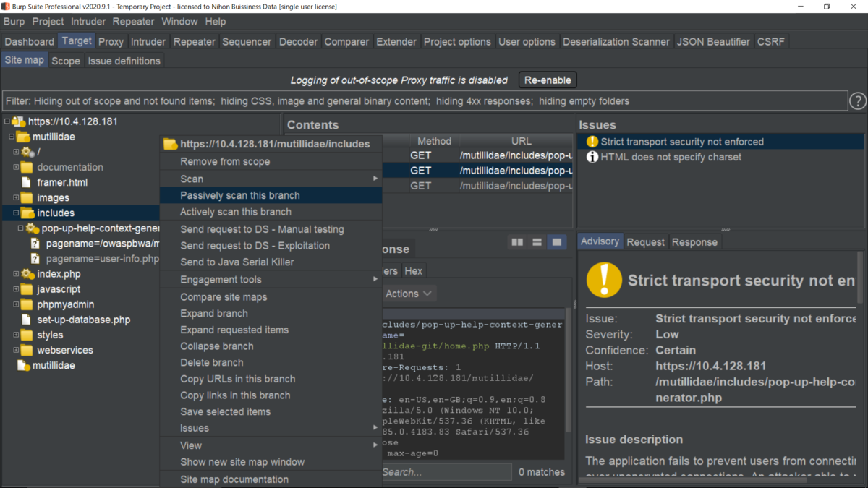Expand the styles folder node
The width and height of the screenshot is (868, 488).
(16, 335)
